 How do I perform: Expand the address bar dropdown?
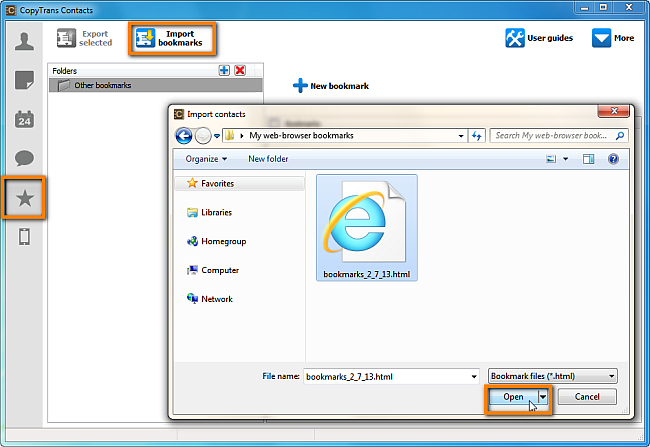(461, 136)
